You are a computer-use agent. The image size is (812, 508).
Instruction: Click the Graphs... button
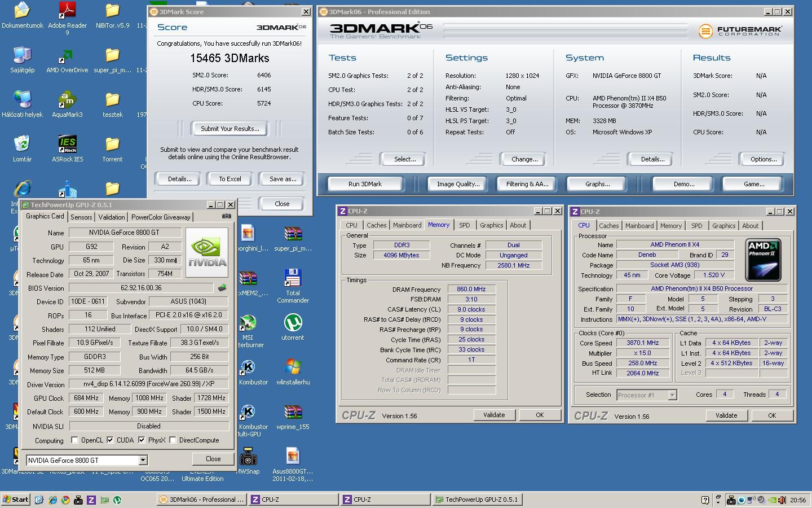pos(597,184)
